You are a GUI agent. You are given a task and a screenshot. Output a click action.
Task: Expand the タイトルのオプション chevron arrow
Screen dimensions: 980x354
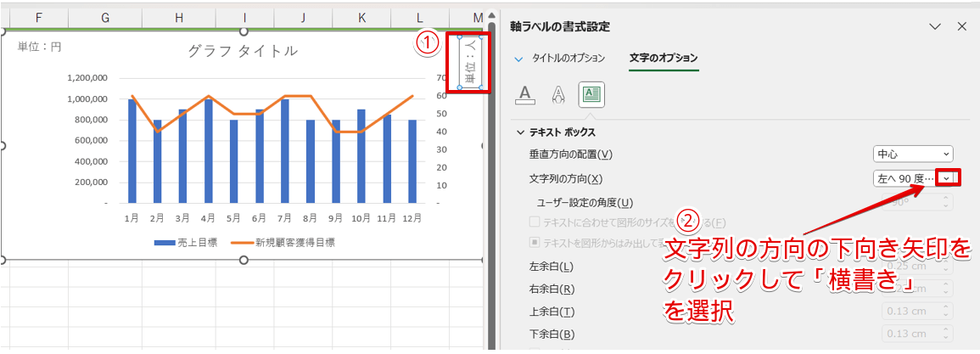coord(518,59)
